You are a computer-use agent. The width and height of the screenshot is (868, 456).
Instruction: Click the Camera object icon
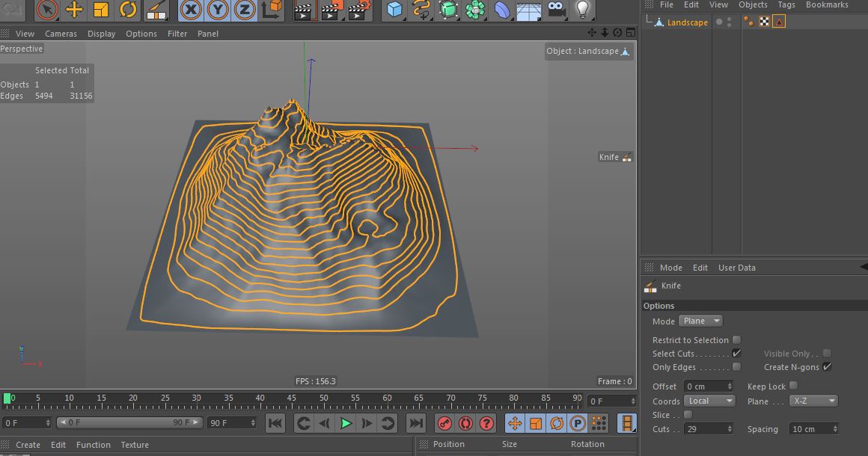(x=555, y=10)
